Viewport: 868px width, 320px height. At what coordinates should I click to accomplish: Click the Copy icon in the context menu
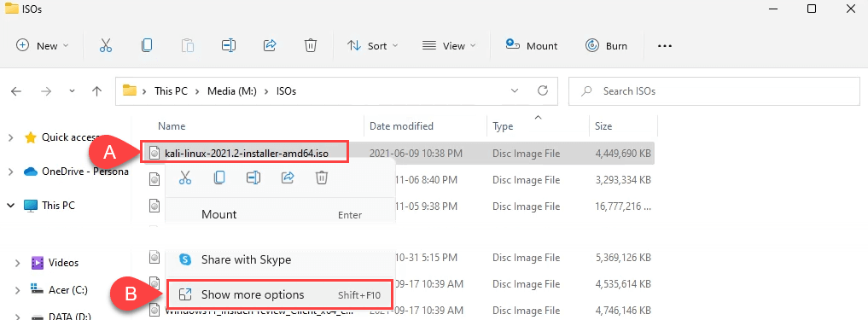coord(219,177)
